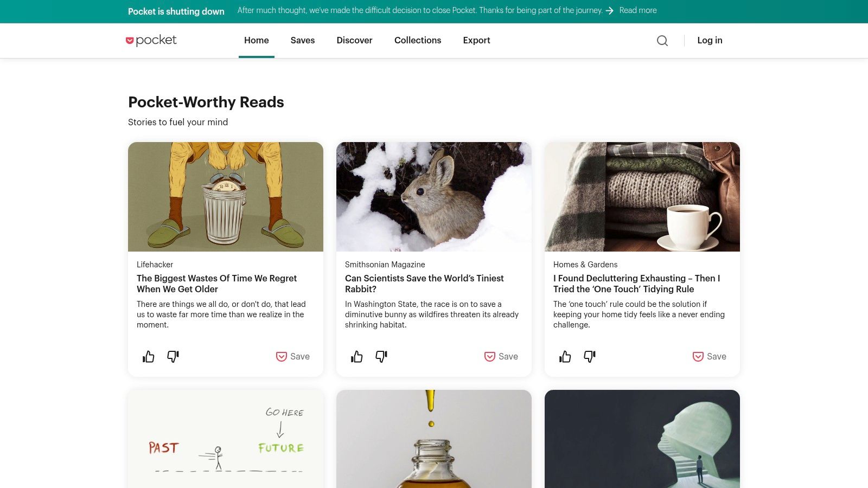Screen dimensions: 868x488
Task: Save the 'One Touch' tidying article
Action: (x=710, y=356)
